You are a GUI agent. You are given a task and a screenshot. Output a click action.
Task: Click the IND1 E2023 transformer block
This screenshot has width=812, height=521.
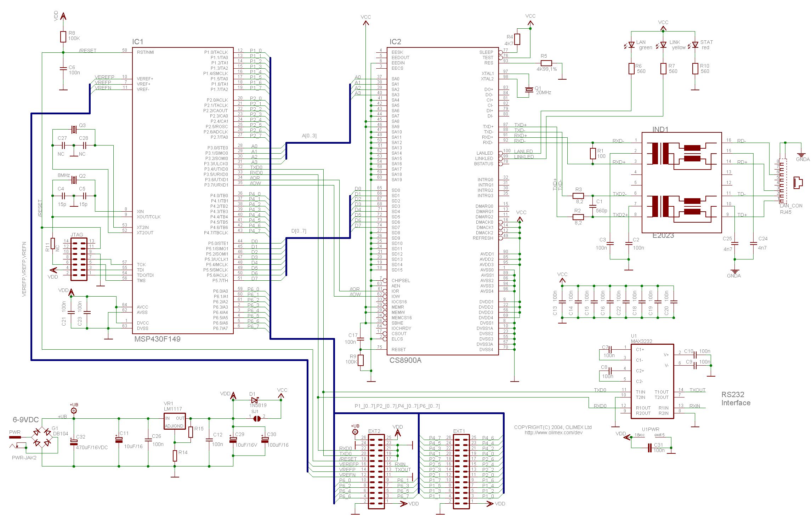click(681, 183)
